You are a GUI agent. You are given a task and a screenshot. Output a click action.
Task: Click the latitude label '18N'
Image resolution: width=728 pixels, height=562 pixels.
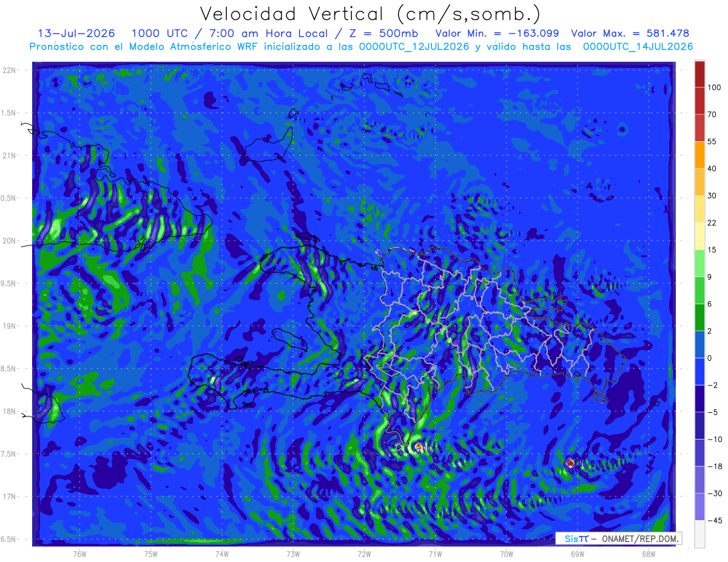[9, 411]
